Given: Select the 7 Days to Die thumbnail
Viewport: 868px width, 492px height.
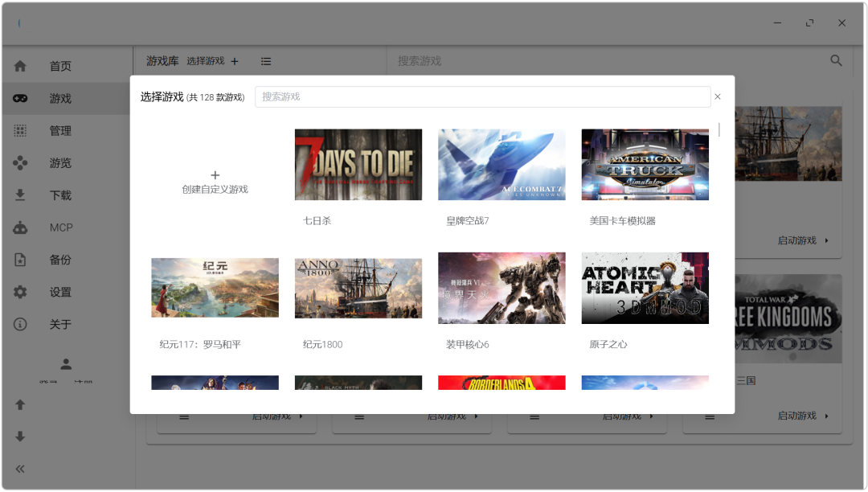Looking at the screenshot, I should (358, 164).
